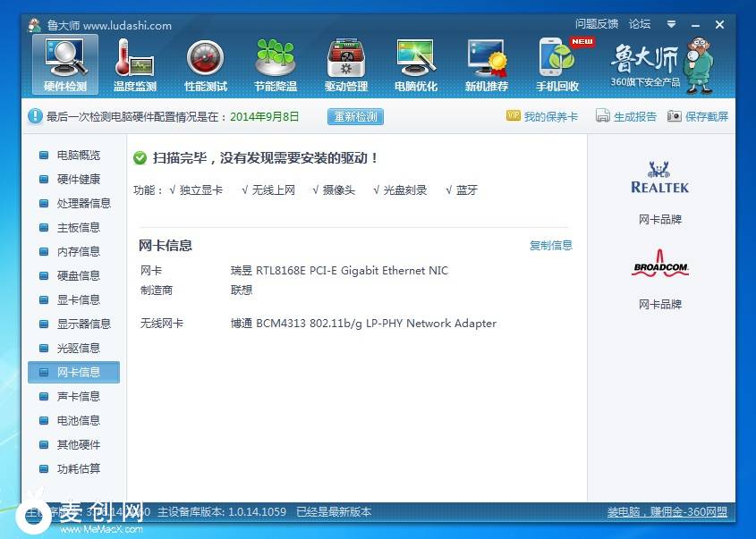The width and height of the screenshot is (756, 539).
Task: Select 网卡信息 in the left sidebar
Action: click(78, 372)
